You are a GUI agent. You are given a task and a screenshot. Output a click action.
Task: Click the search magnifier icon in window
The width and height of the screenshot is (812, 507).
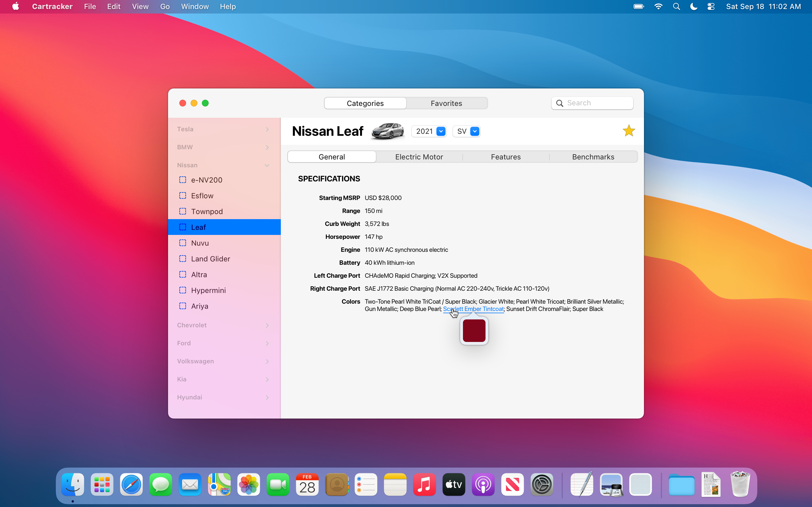pyautogui.click(x=559, y=103)
